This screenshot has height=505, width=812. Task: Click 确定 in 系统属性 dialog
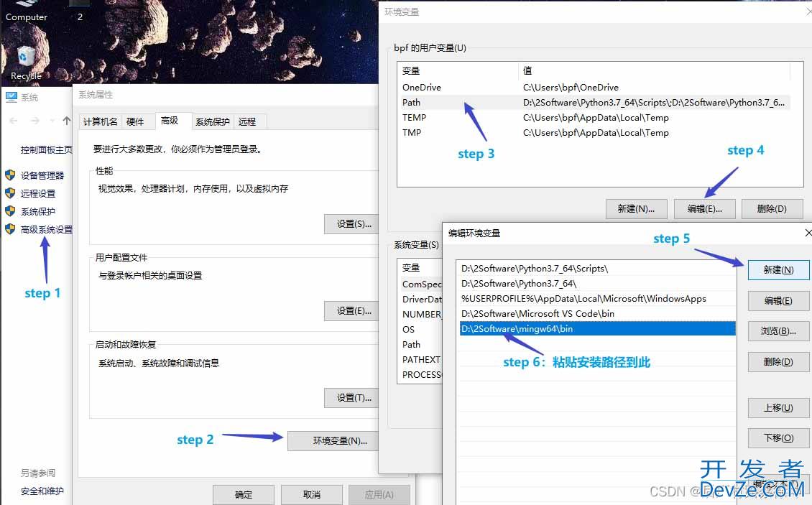[x=244, y=495]
